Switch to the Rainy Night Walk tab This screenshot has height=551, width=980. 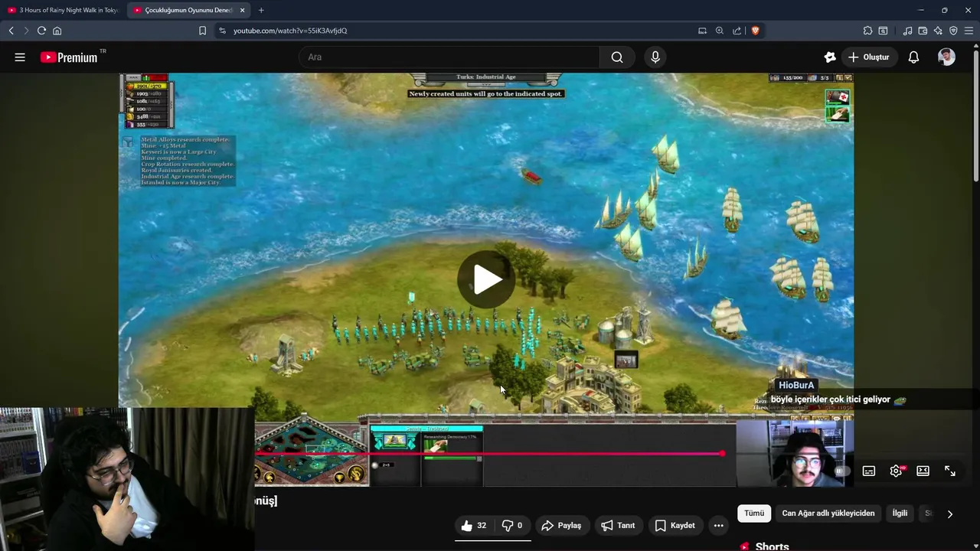point(63,10)
